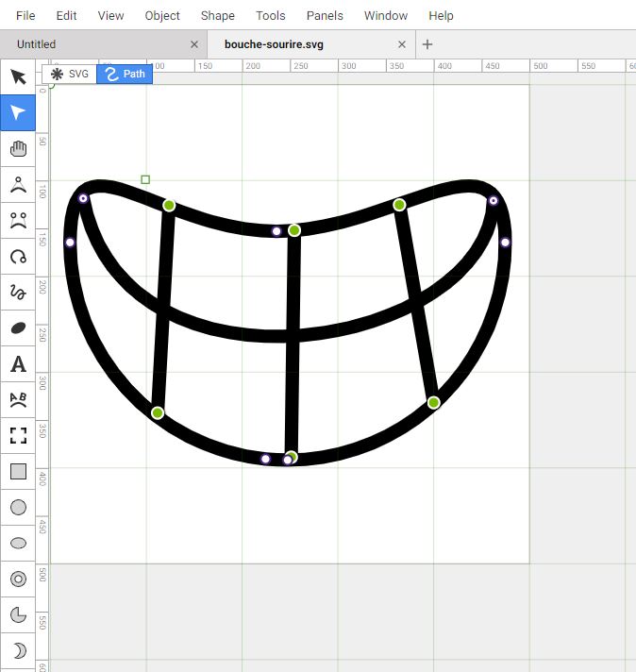Select the Crescent moon shape tool
The image size is (636, 672).
(x=18, y=650)
